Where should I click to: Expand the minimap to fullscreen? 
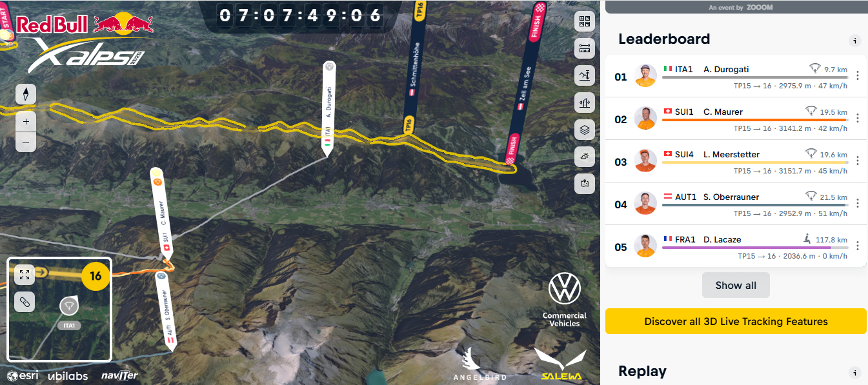pos(25,275)
